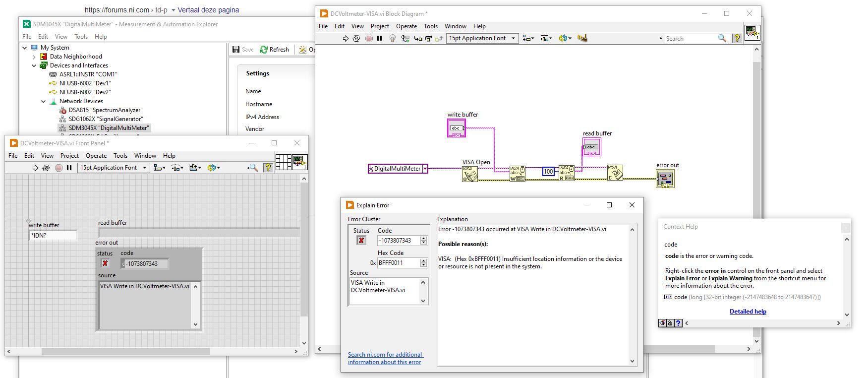Open DigitalMultiMeter VISA resource dropdown
This screenshot has width=868, height=378.
[x=425, y=169]
